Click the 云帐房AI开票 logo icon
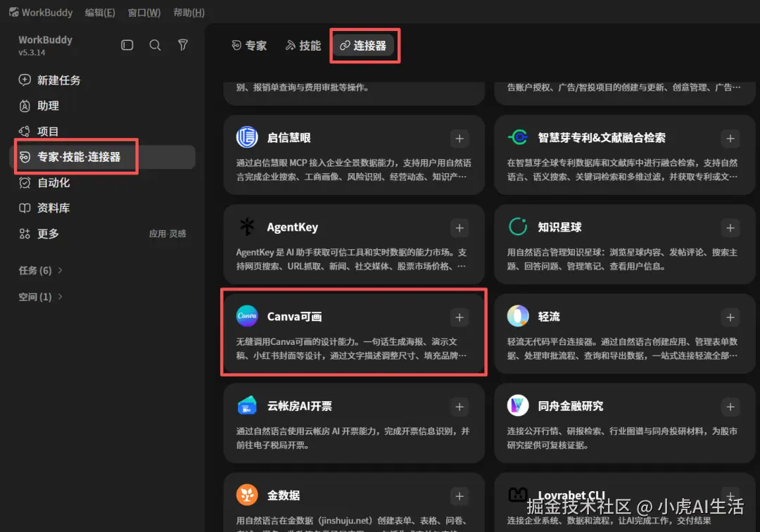The image size is (760, 532). click(247, 405)
